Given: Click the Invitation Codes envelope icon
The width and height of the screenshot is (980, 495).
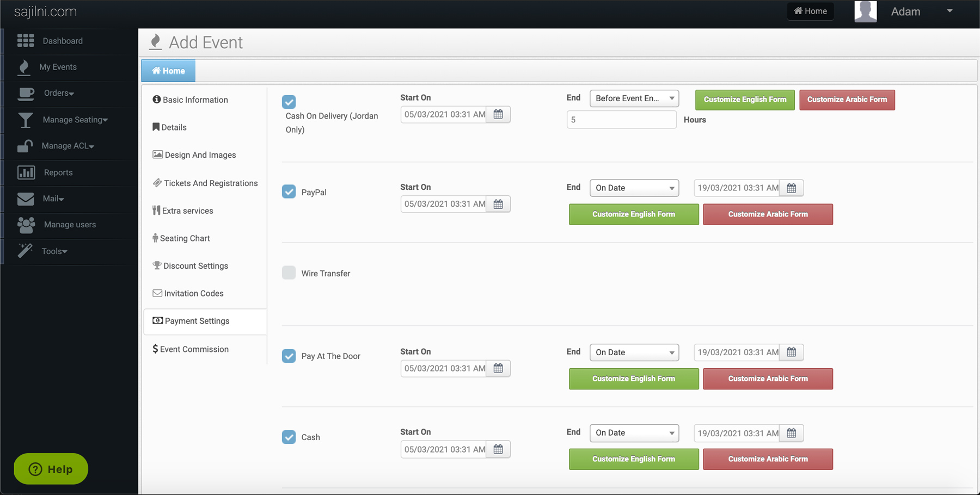Looking at the screenshot, I should click(157, 293).
